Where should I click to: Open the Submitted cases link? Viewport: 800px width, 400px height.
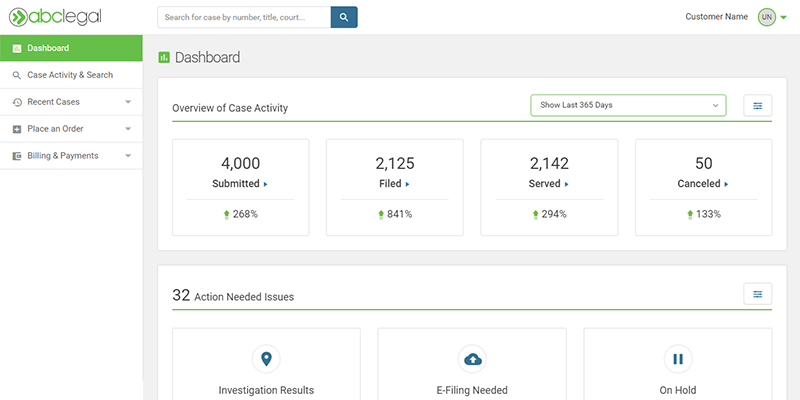click(x=240, y=184)
